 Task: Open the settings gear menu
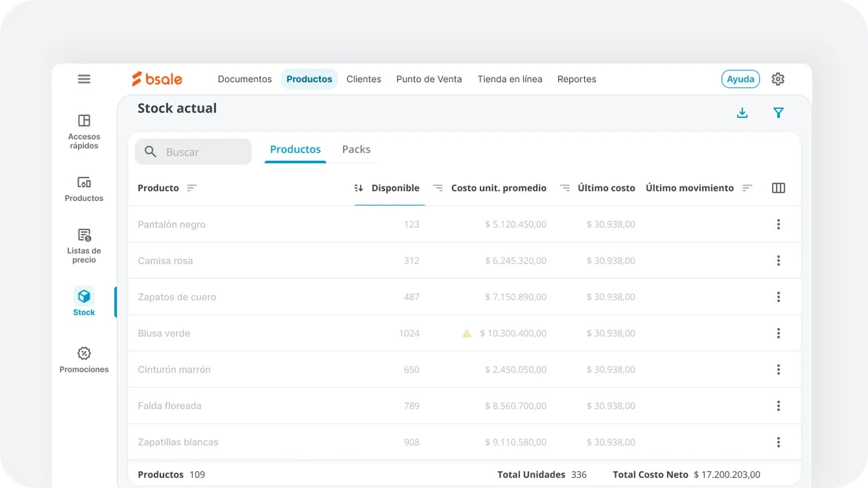tap(778, 79)
